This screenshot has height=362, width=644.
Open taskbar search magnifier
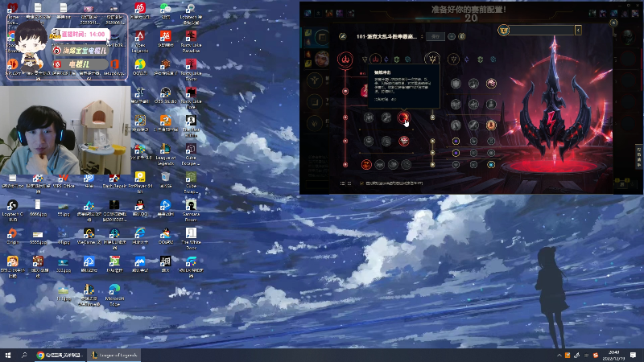pyautogui.click(x=24, y=355)
